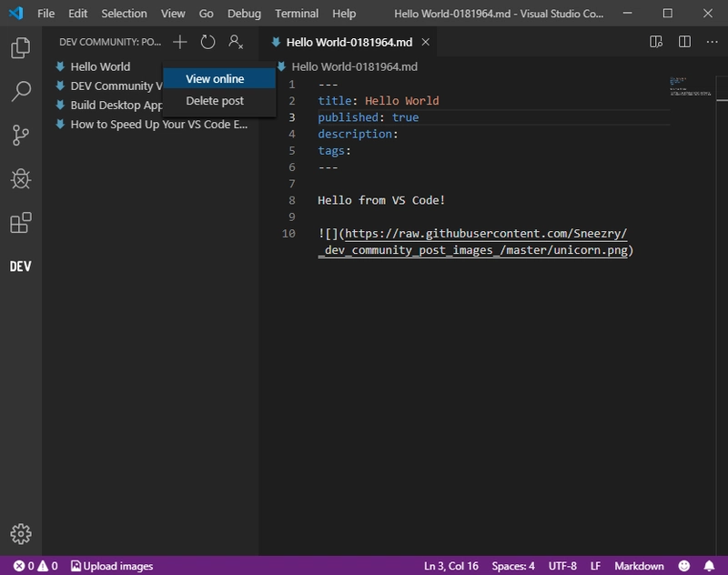Open the Extensions view
Screen dimensions: 728x575
[20, 223]
